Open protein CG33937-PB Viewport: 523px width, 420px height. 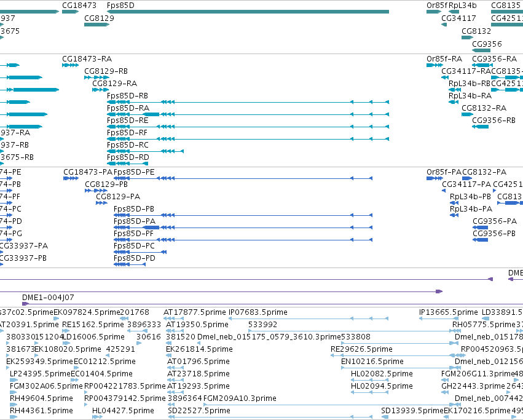[x=23, y=258]
